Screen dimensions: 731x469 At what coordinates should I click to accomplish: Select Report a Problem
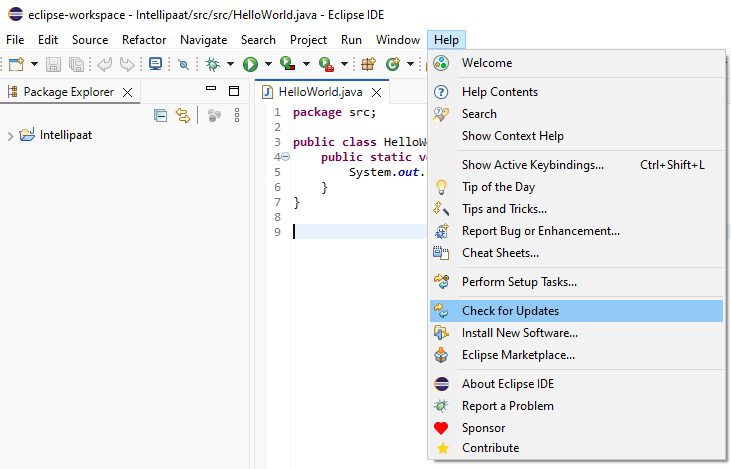(576, 406)
